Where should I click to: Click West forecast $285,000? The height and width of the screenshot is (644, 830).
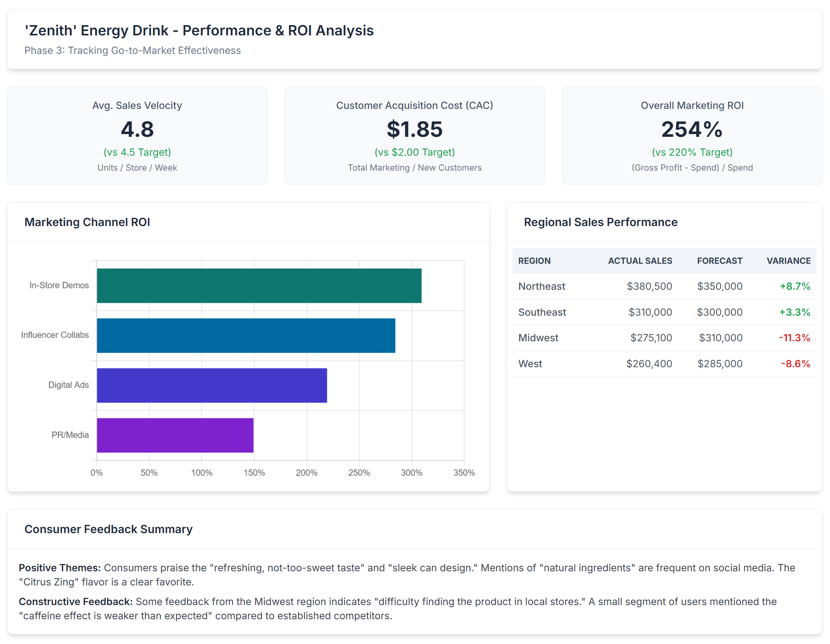point(720,364)
